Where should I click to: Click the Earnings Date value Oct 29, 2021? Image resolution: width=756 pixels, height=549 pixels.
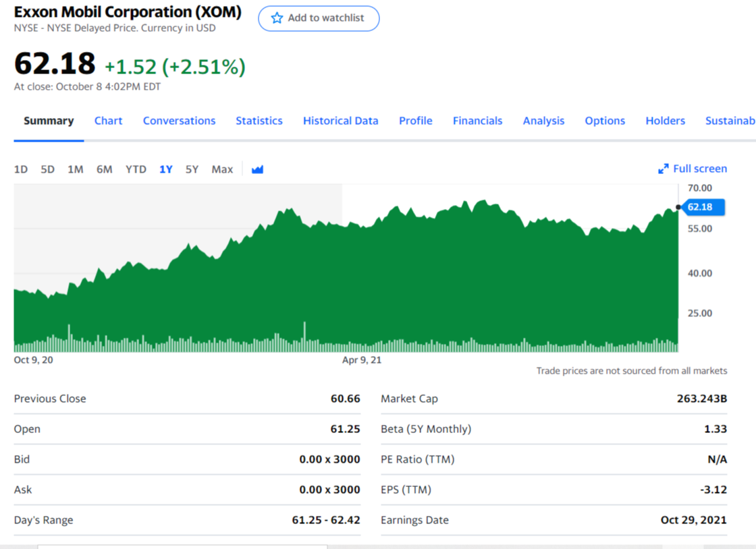pyautogui.click(x=693, y=520)
